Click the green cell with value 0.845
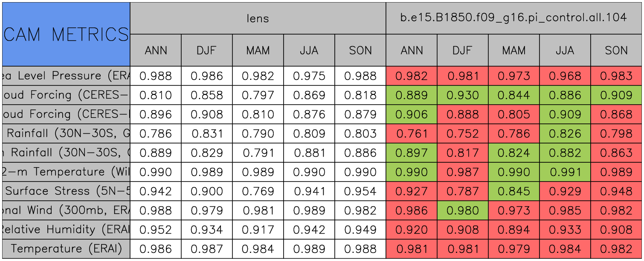Screen dimensions: 644x261 click(513, 191)
